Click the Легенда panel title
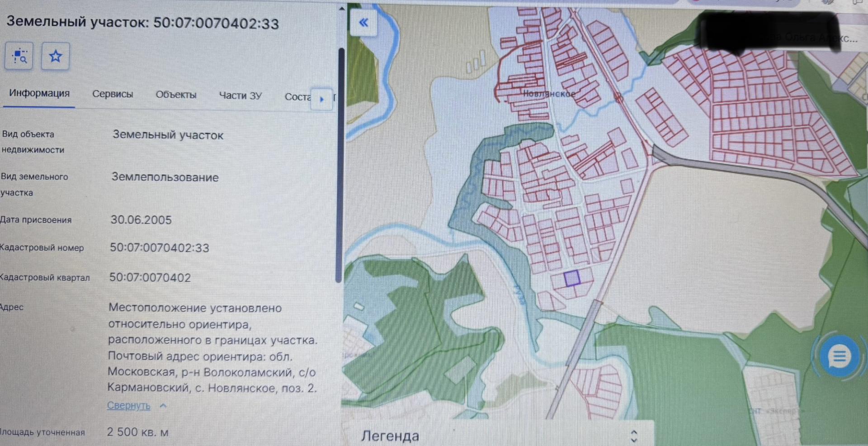 pyautogui.click(x=390, y=436)
